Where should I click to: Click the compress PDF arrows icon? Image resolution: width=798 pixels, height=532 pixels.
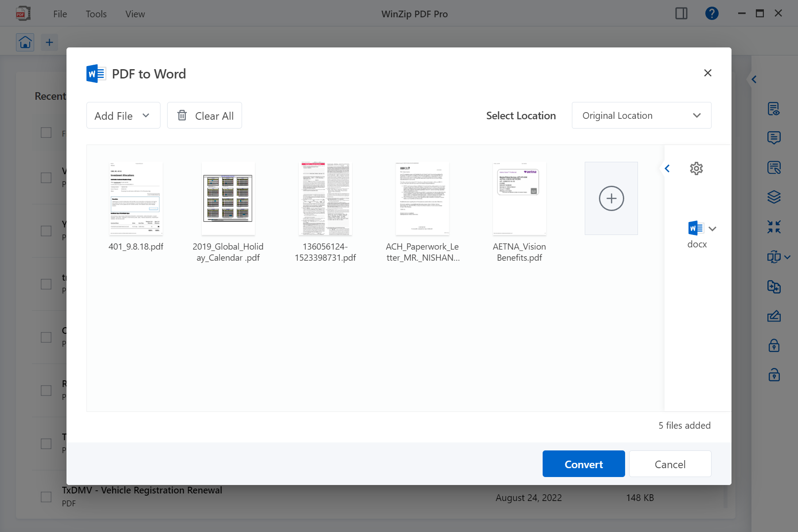[774, 227]
